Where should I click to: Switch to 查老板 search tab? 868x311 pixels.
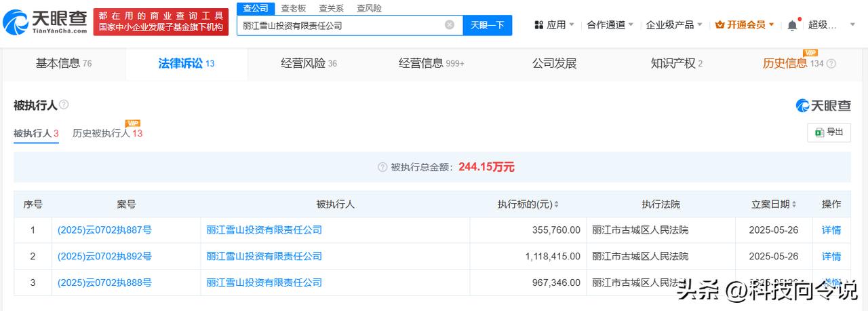click(x=294, y=8)
